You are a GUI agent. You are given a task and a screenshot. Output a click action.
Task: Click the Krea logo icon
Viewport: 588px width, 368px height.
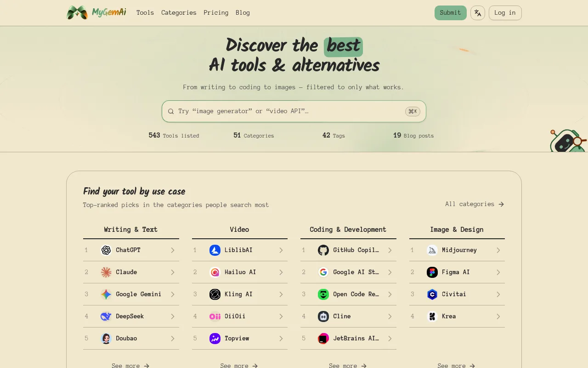(432, 316)
